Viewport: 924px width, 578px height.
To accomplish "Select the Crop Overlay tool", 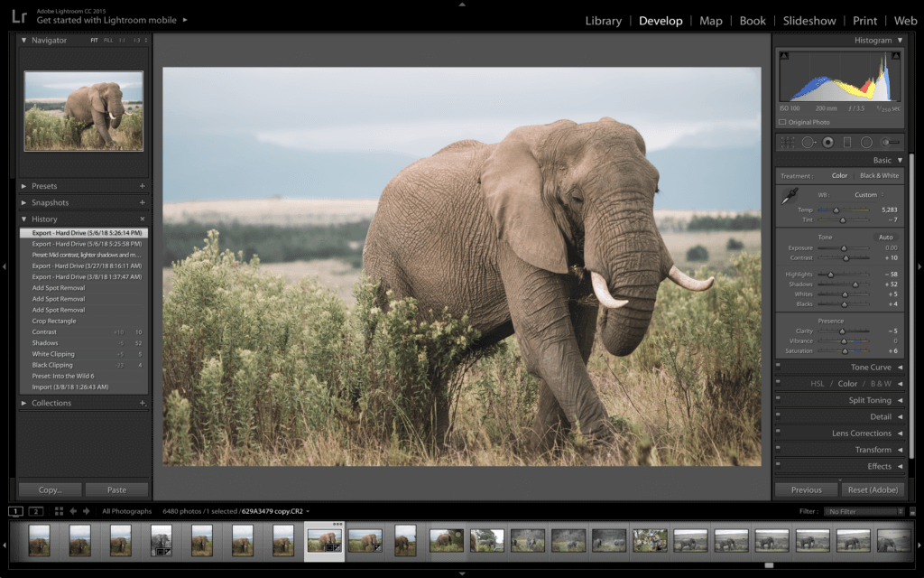I will coord(790,142).
